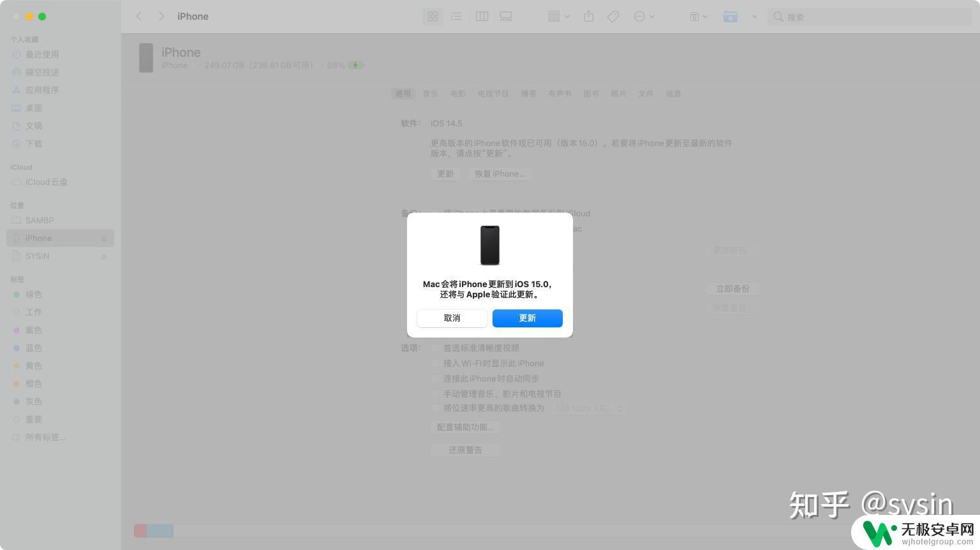The height and width of the screenshot is (550, 980).
Task: Expand the chevron beside the folder icon
Action: tap(754, 17)
